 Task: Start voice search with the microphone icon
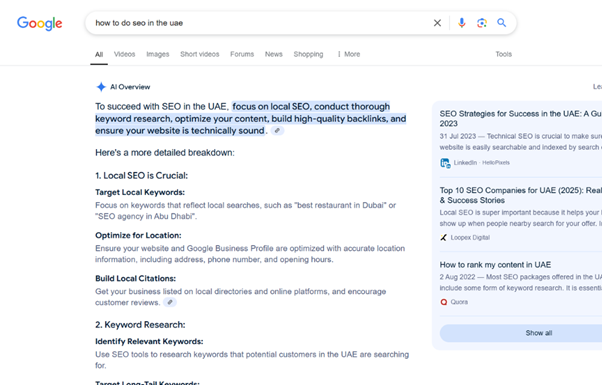461,23
